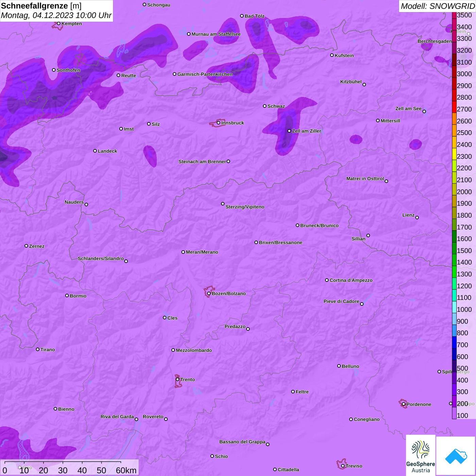Click the Modell: SNOWGRID label
This screenshot has height=476, width=476.
(x=438, y=6)
